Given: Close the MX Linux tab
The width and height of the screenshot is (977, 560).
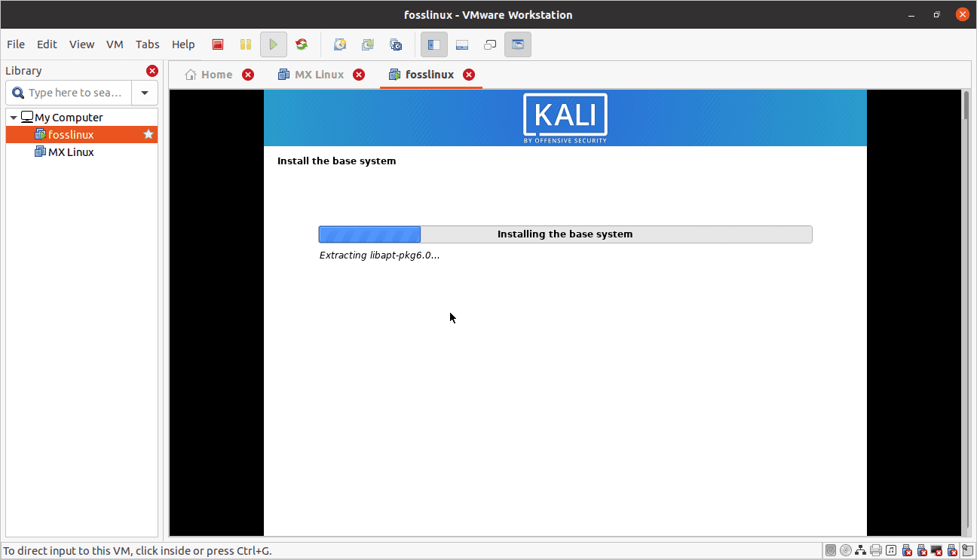Looking at the screenshot, I should click(x=359, y=75).
